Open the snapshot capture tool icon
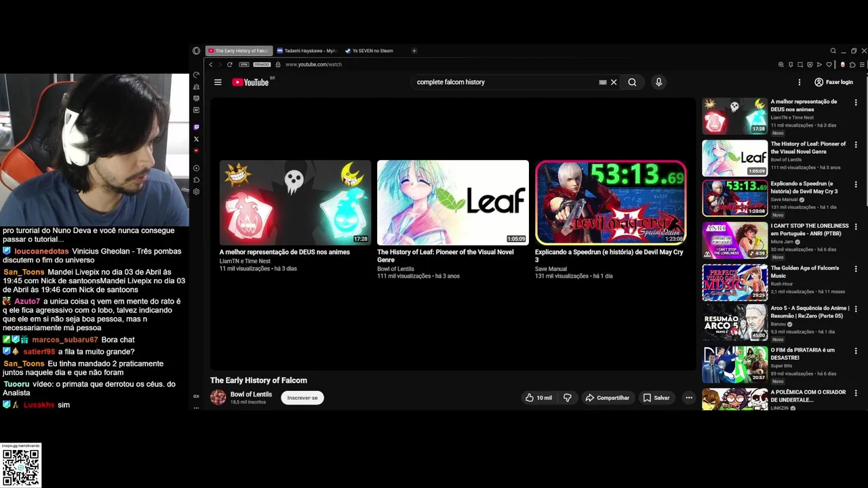 (800, 64)
